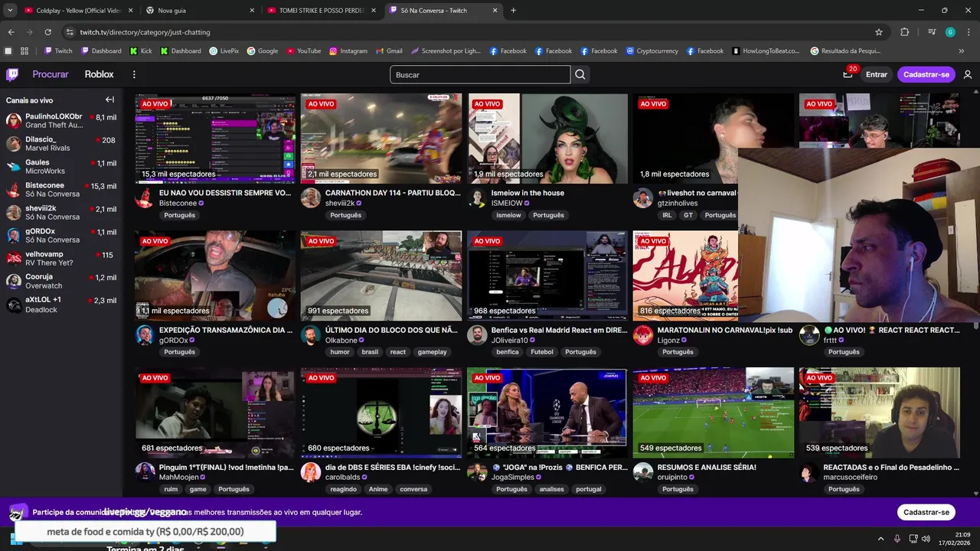Viewport: 980px width, 551px height.
Task: Open velhovamp channel in sidebar
Action: [61, 259]
